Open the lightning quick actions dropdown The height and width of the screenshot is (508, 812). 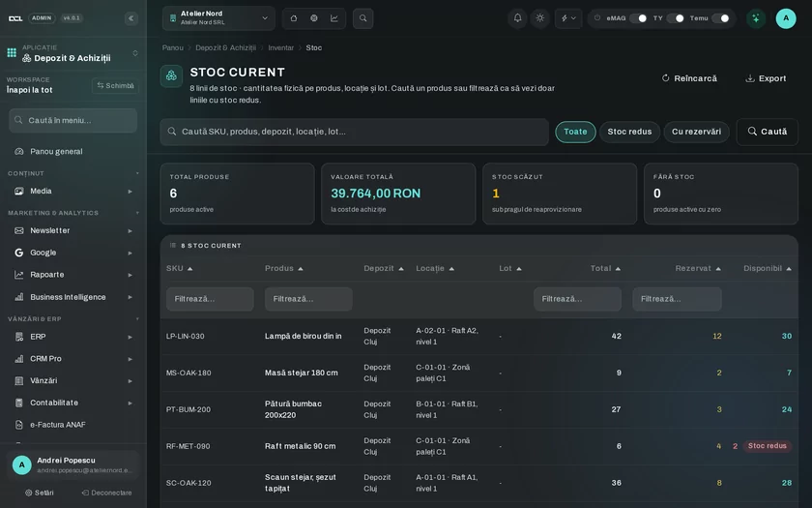(568, 18)
